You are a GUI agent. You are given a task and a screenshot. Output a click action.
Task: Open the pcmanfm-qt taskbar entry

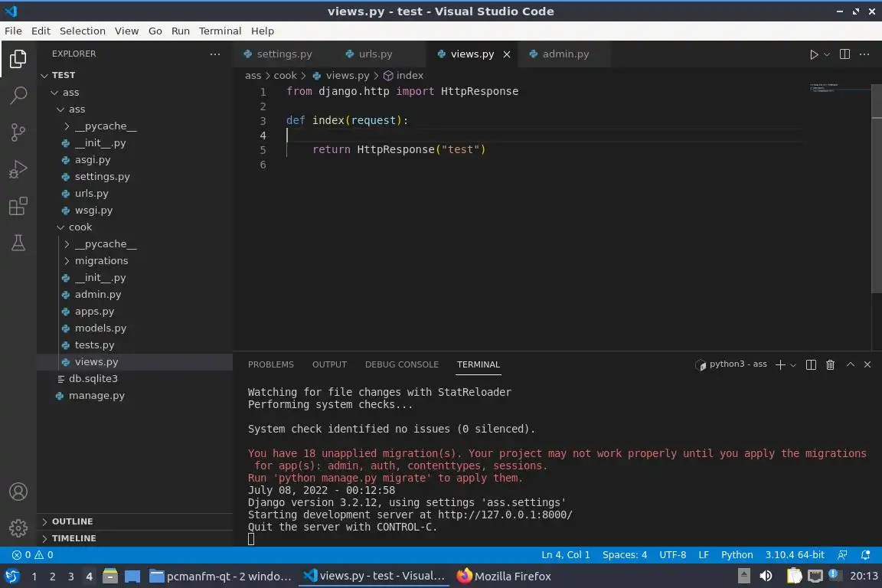coord(220,576)
